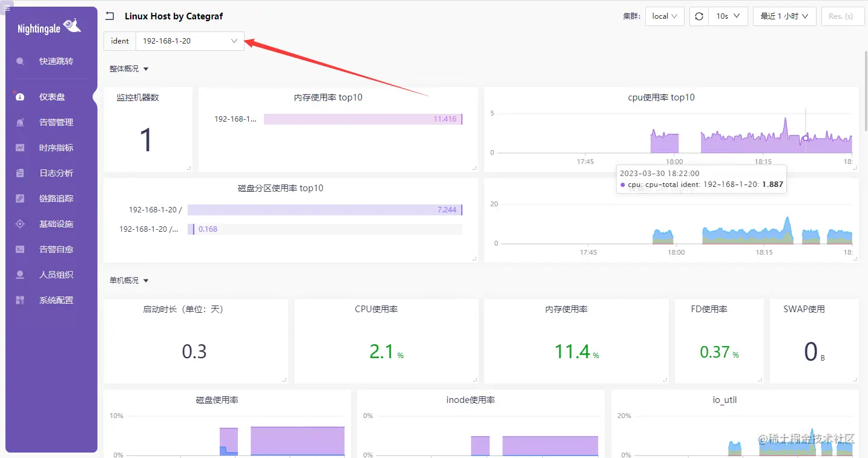Click the cpu使用率 top10 panel title
This screenshot has width=868, height=458.
coord(662,97)
